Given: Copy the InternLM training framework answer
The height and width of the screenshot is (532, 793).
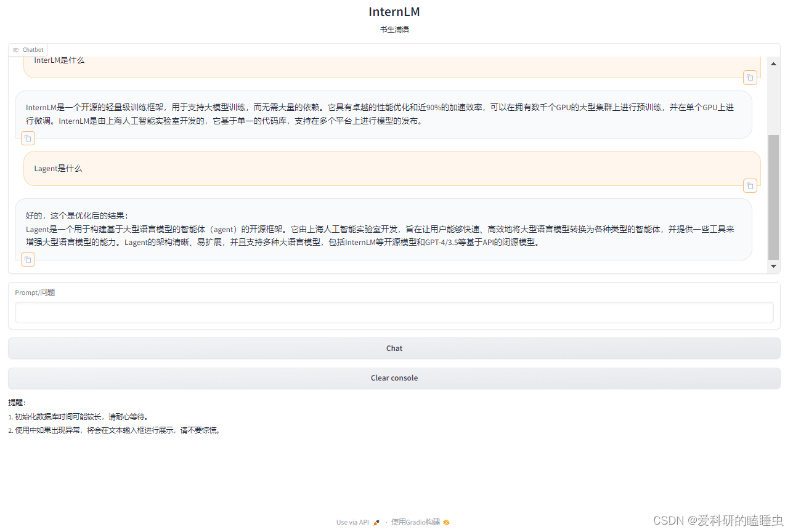Looking at the screenshot, I should coord(28,138).
